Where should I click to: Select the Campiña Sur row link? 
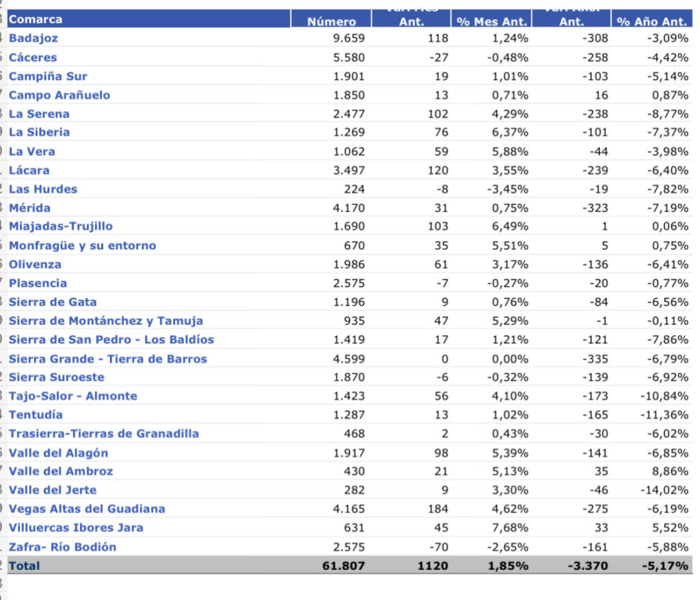[x=49, y=77]
